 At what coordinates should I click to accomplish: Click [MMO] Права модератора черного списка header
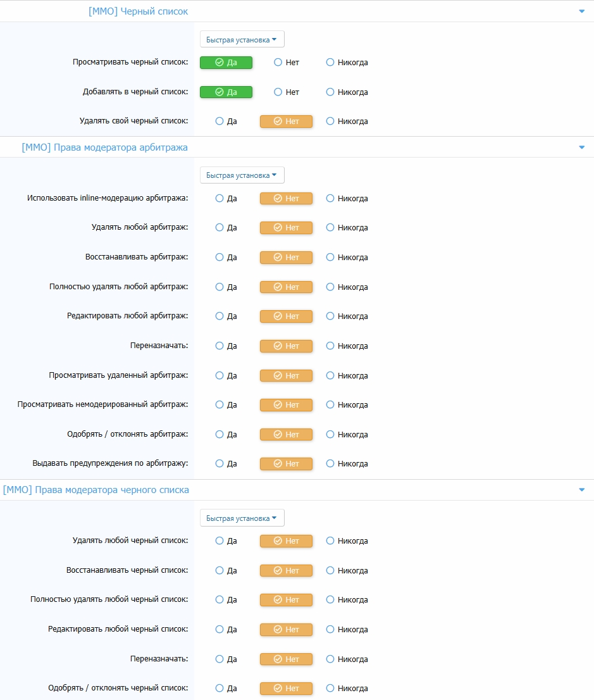[x=96, y=490]
